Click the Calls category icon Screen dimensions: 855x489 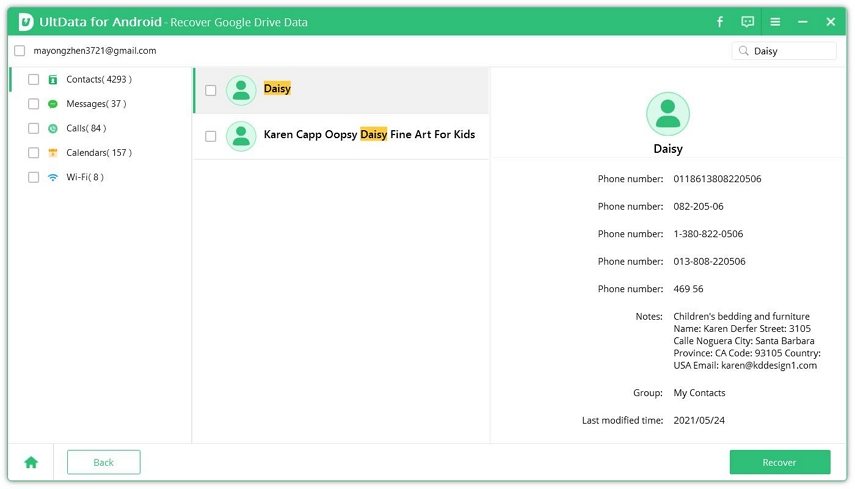click(53, 129)
